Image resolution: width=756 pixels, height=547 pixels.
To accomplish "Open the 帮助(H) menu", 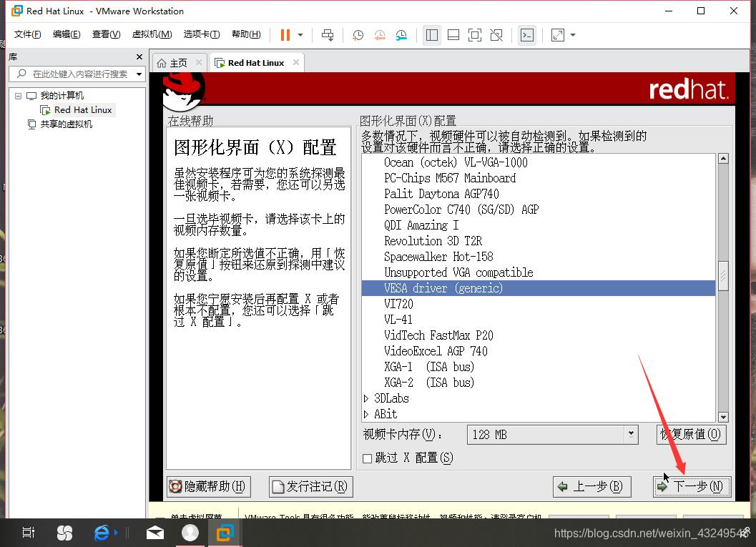I will (246, 34).
